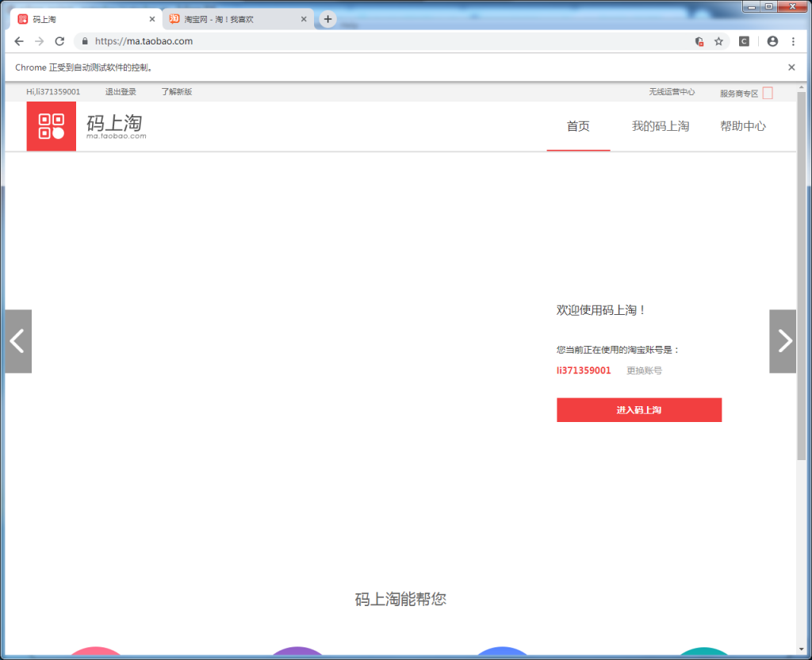Minimize the Chrome window
Screen dimensions: 812x660
752,6
